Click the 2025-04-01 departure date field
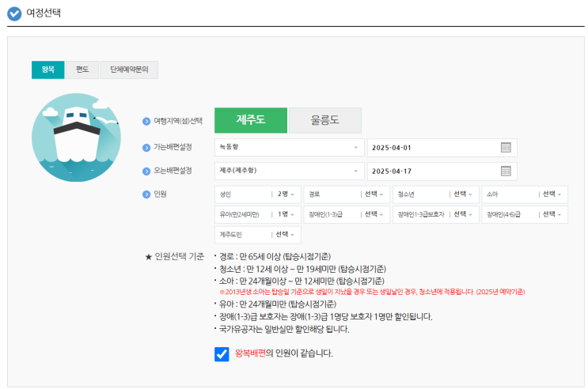Viewport: 588px width, 389px height. [442, 148]
